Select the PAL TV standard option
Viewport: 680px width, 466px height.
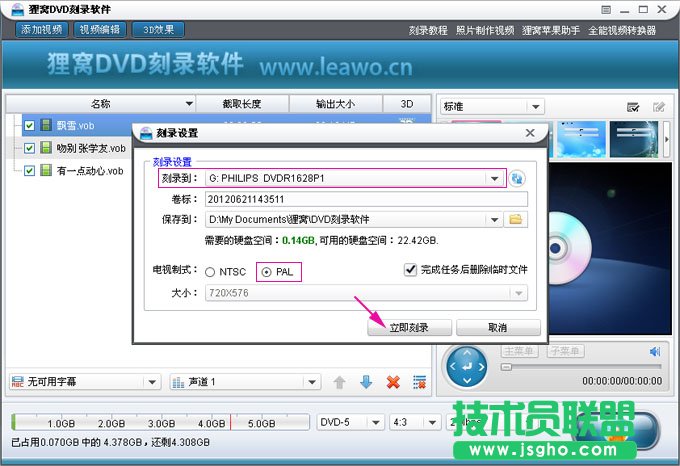[x=266, y=272]
